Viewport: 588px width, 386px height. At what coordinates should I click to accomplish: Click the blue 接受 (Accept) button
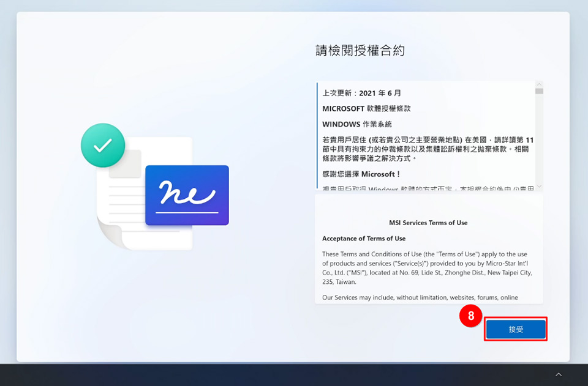click(x=515, y=329)
